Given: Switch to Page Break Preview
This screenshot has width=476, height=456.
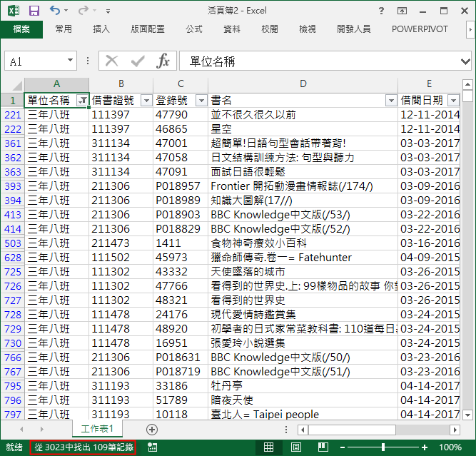Looking at the screenshot, I should pyautogui.click(x=323, y=447).
